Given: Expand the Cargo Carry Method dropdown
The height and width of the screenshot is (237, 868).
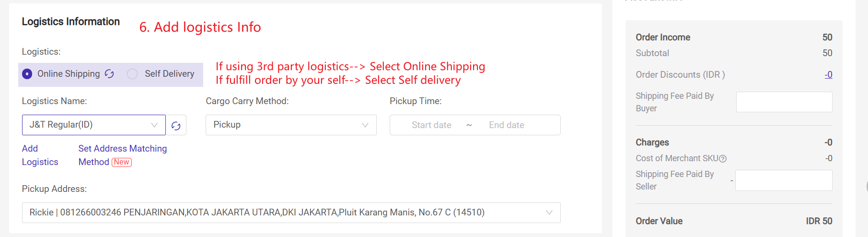Looking at the screenshot, I should coord(290,125).
